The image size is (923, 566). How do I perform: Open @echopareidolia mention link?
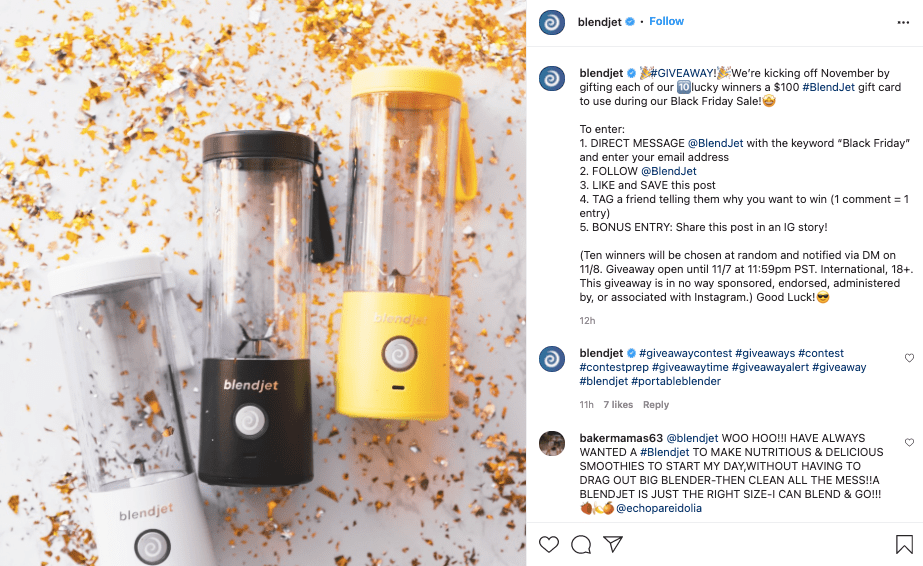(659, 508)
